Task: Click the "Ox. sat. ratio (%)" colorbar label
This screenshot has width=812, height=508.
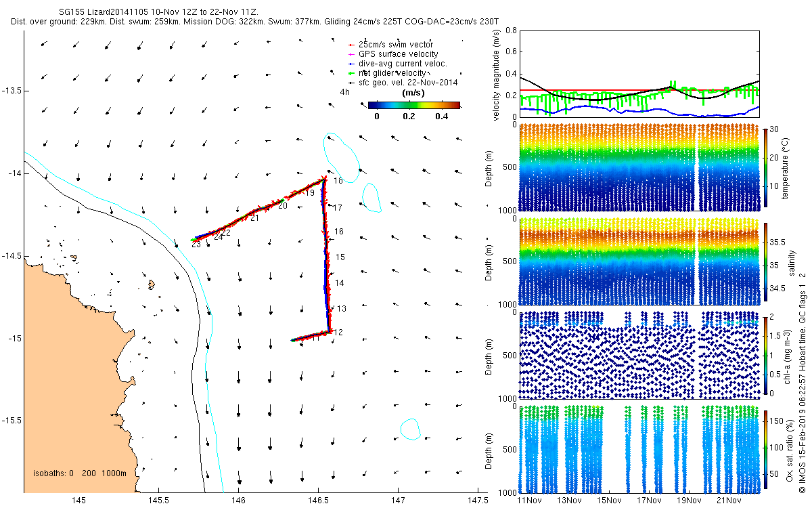Action: pos(790,451)
